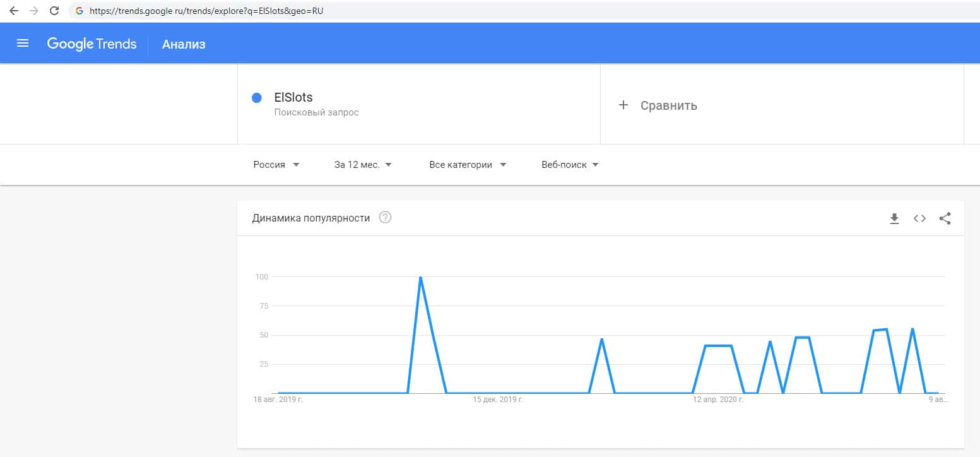Screen dimensions: 980x457
Task: Share the popularity chart
Action: [945, 218]
